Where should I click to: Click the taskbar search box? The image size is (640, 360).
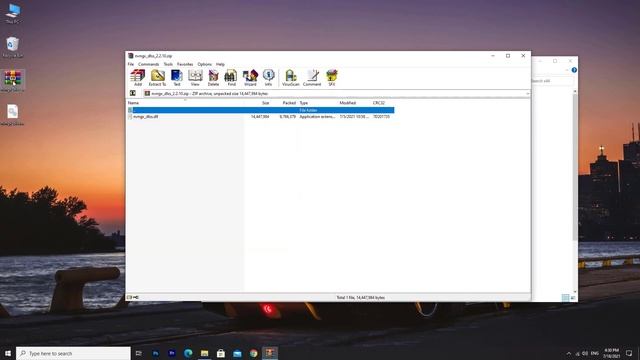pos(73,353)
